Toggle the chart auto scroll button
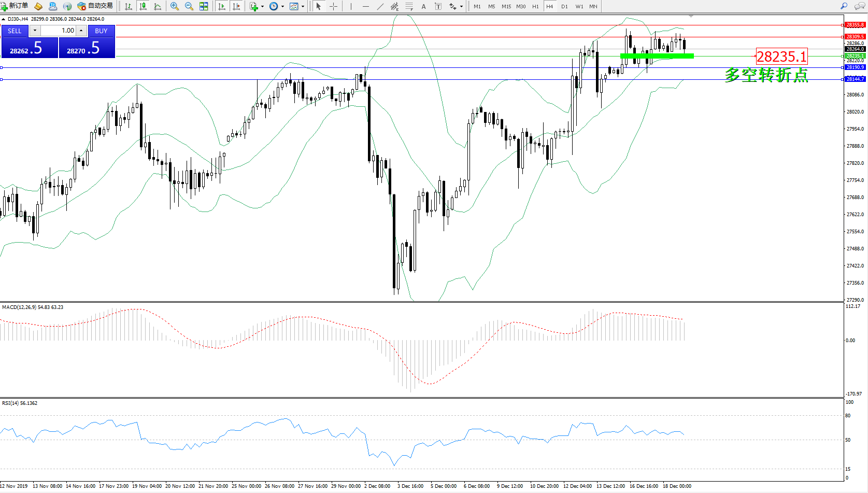Screen dimensions: 868x493 [222, 6]
